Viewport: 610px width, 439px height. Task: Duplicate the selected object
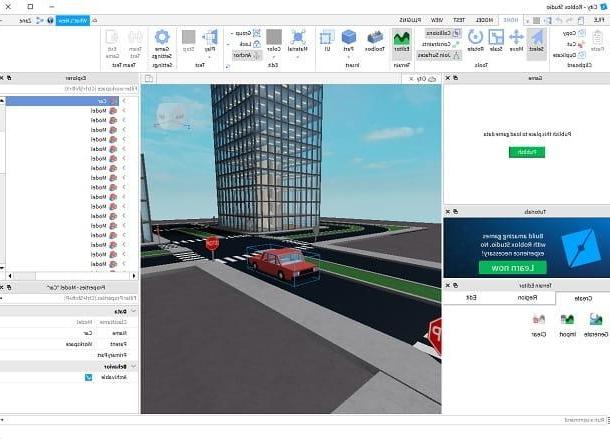[569, 55]
